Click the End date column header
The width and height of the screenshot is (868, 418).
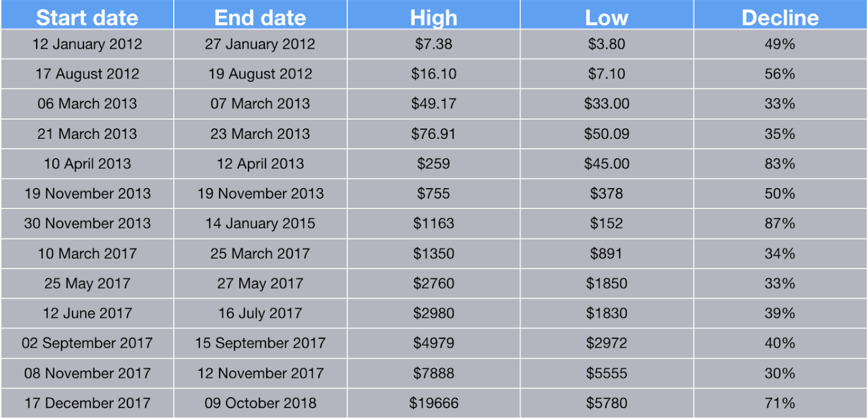pos(260,17)
